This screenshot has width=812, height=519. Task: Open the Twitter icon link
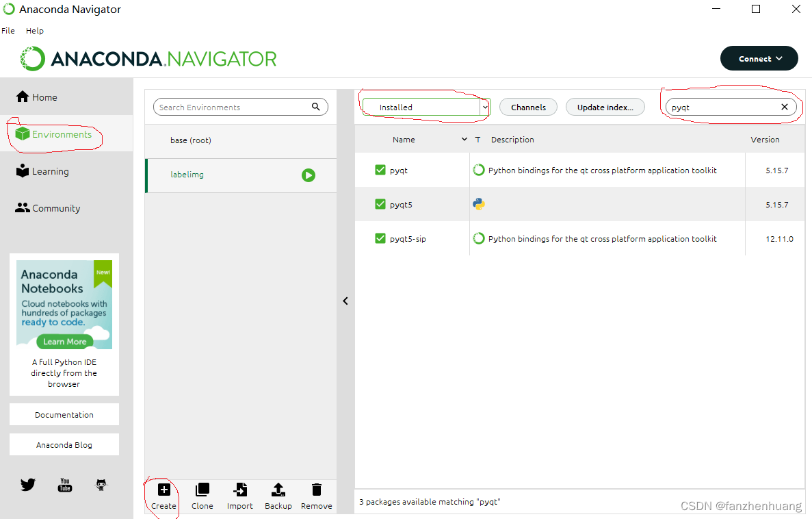[28, 485]
